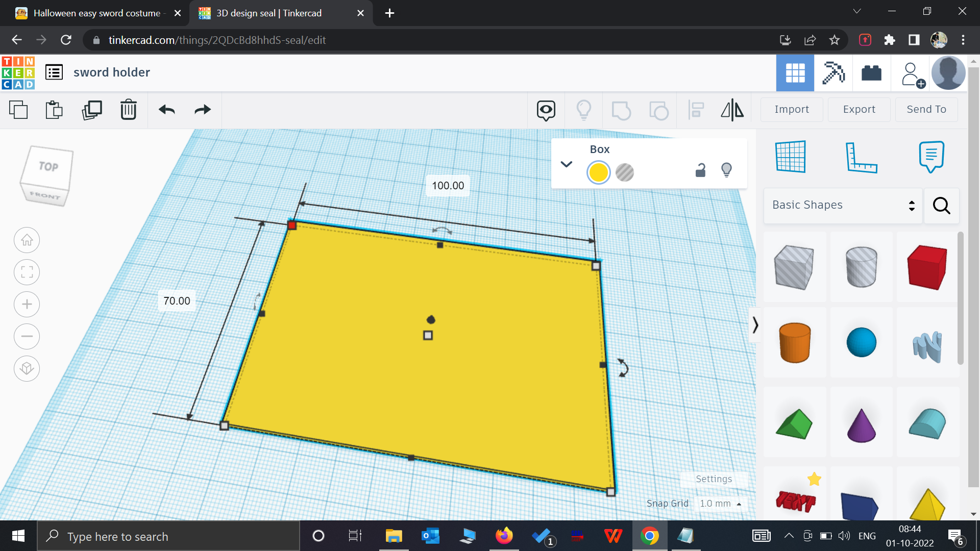Toggle the Hole shape option

pyautogui.click(x=624, y=172)
